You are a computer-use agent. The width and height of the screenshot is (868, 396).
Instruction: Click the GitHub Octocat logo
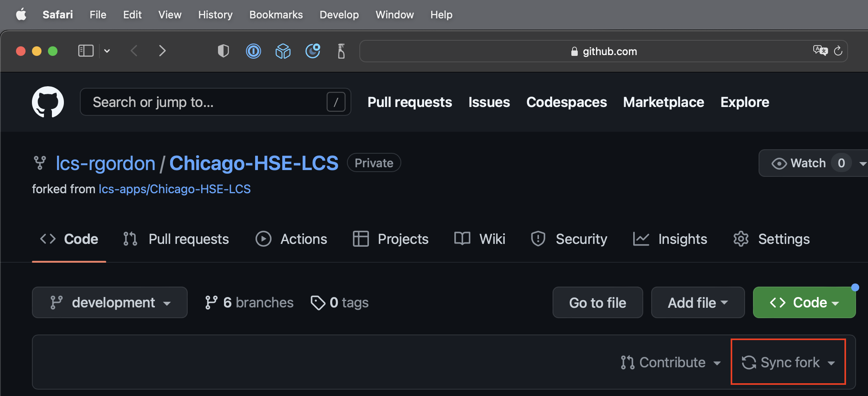[x=48, y=102]
